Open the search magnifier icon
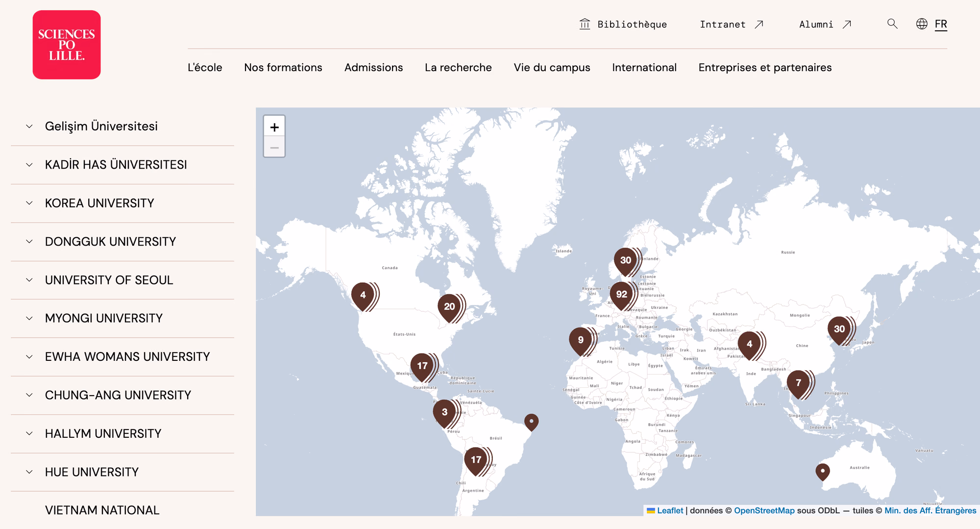 (x=892, y=24)
